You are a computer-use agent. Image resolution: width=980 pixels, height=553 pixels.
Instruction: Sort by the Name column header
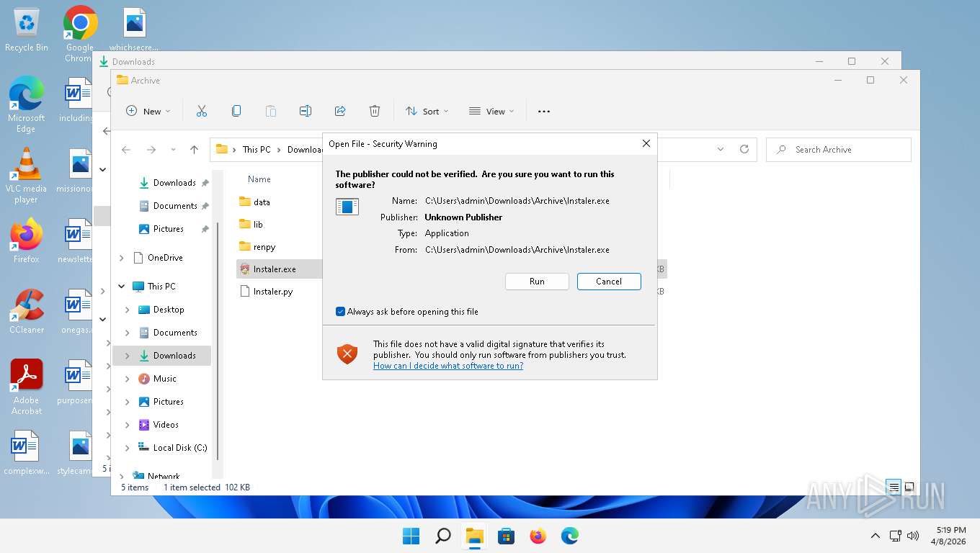[x=259, y=179]
